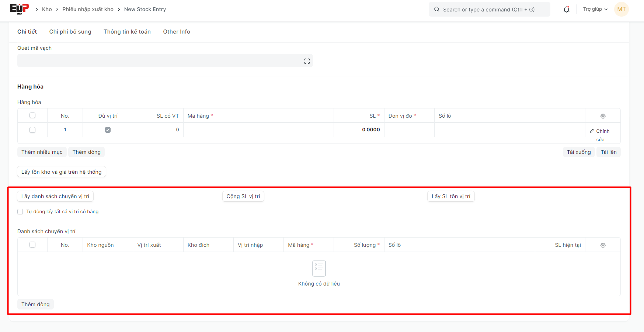Click the Quét mã vạch input field

(x=159, y=61)
